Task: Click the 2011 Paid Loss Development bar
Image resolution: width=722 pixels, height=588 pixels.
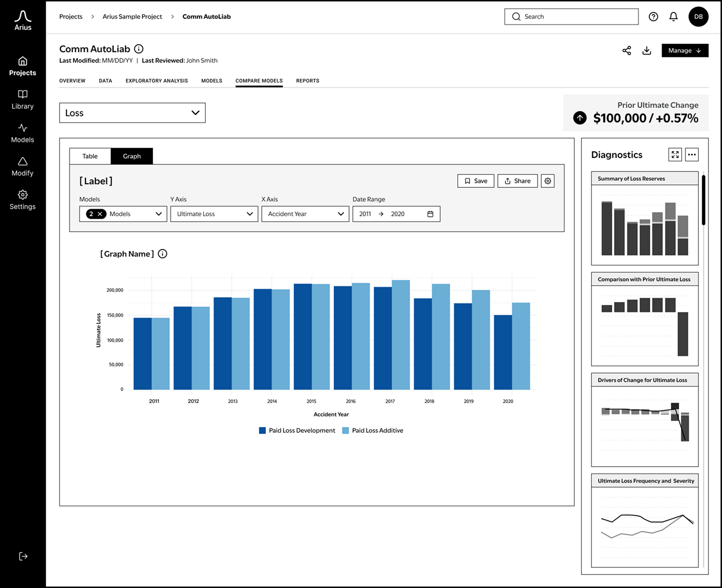Action: point(142,353)
